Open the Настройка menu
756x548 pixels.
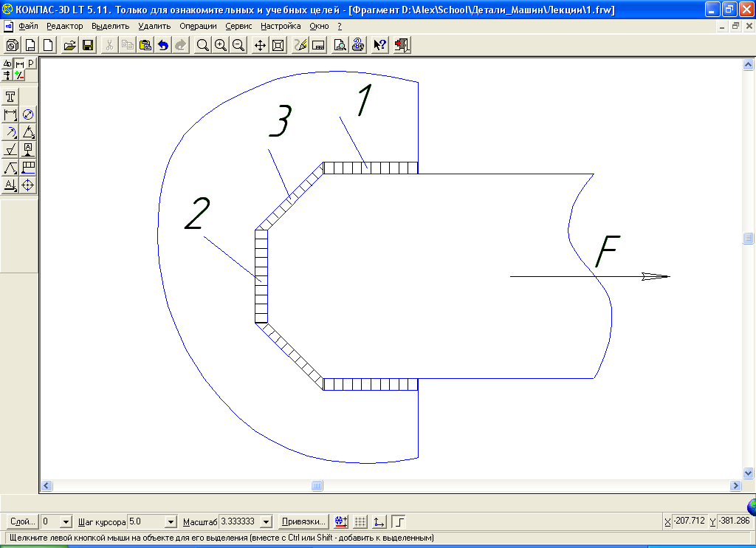(x=281, y=26)
